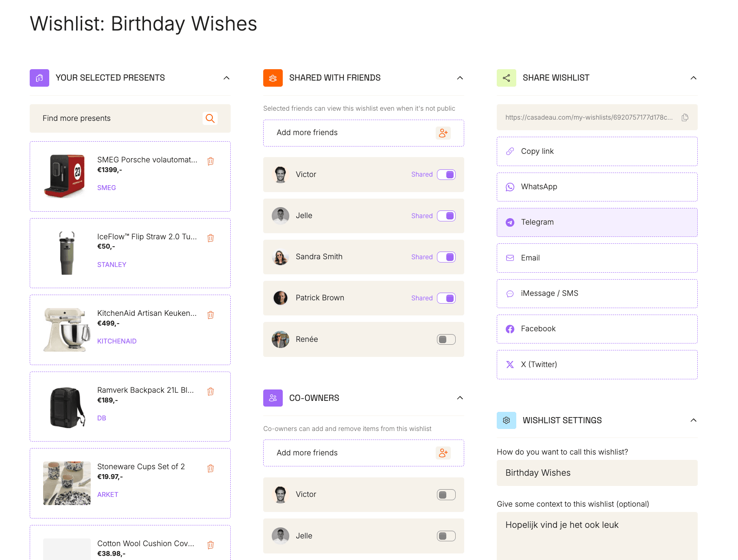This screenshot has width=738, height=560.
Task: Turn off sharing for Victor
Action: (446, 175)
